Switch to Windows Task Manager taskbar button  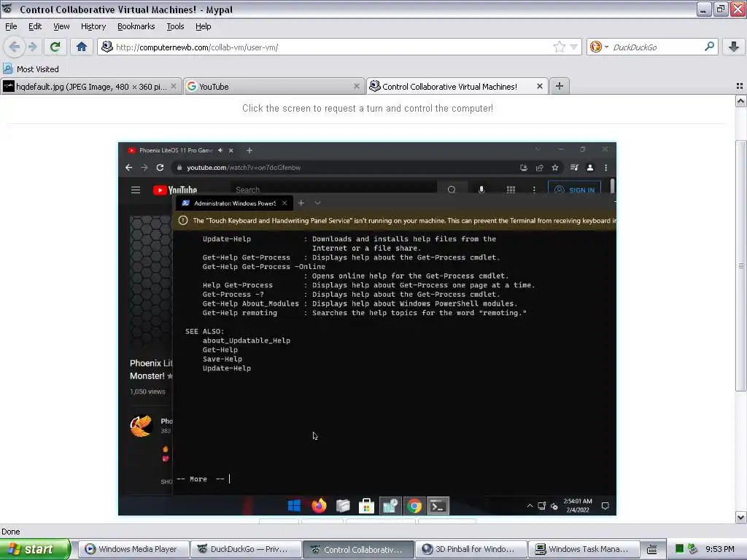(584, 549)
